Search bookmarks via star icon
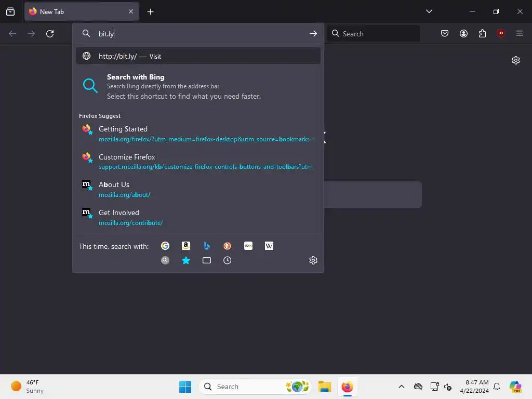 point(186,260)
